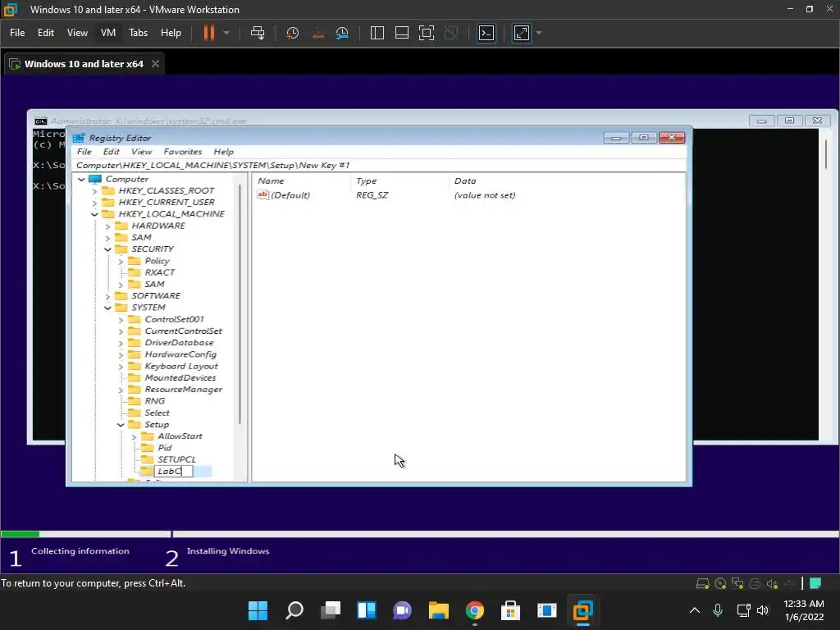Collapse the SECURITY key
Viewport: 840px width, 630px height.
tap(107, 249)
